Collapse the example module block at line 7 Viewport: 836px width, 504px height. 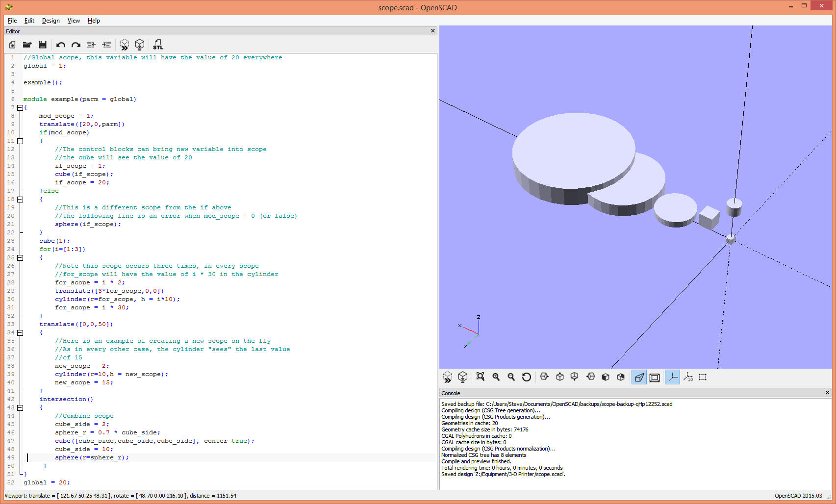(x=20, y=107)
